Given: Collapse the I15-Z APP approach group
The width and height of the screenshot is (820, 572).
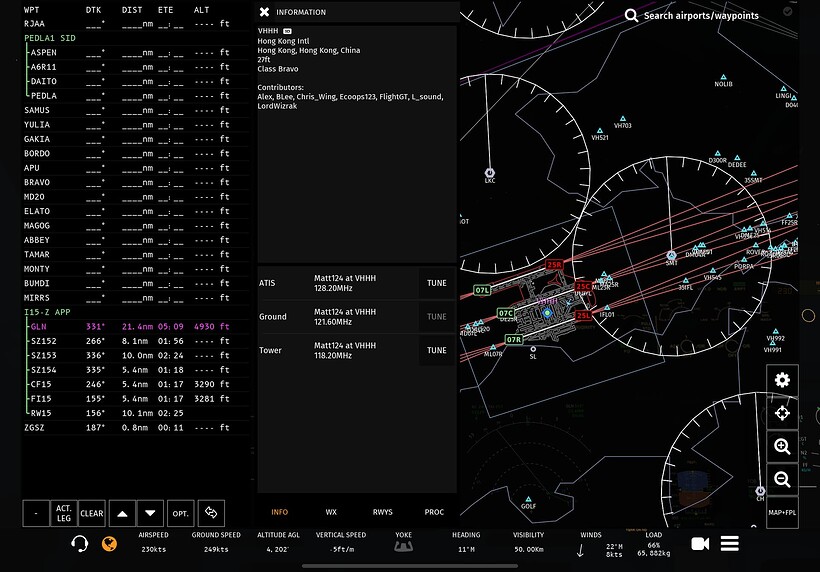Looking at the screenshot, I should pos(47,312).
